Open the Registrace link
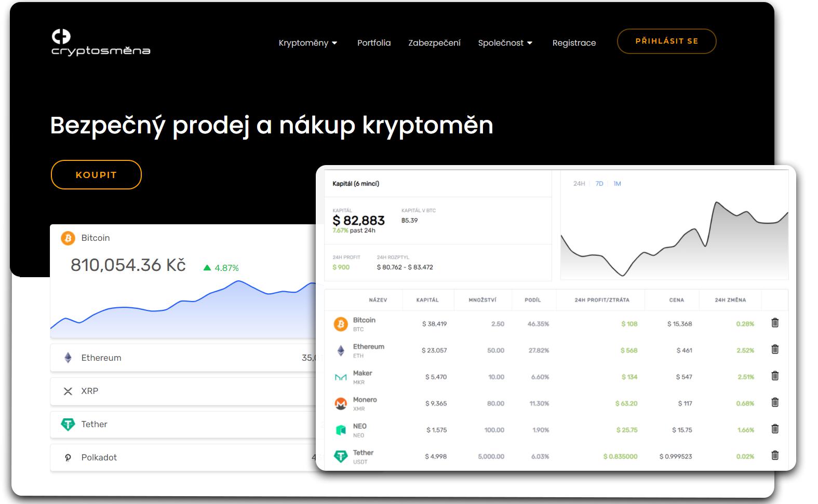Image resolution: width=818 pixels, height=504 pixels. 574,43
